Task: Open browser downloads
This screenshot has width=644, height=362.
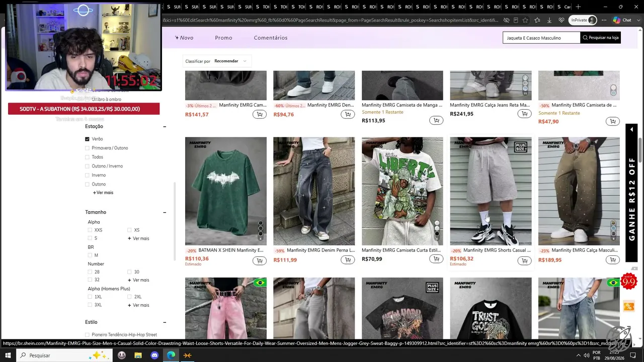Action: coord(549,20)
